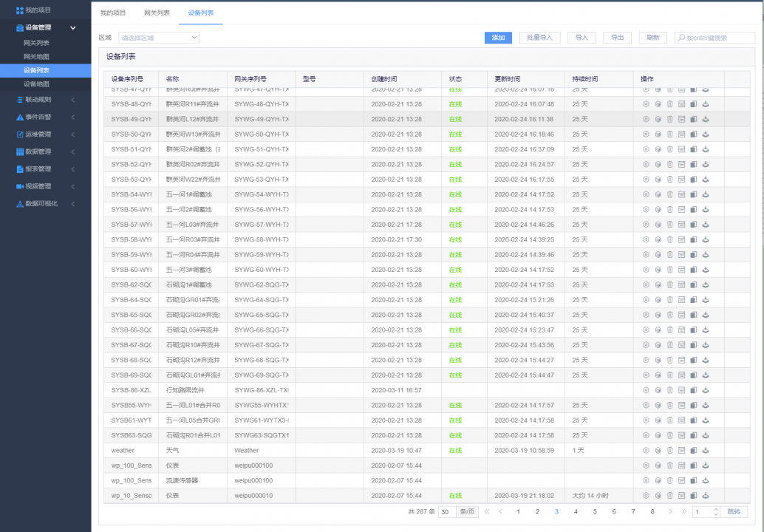The height and width of the screenshot is (532, 764).
Task: Open settings gear for weather device row
Action: [646, 450]
